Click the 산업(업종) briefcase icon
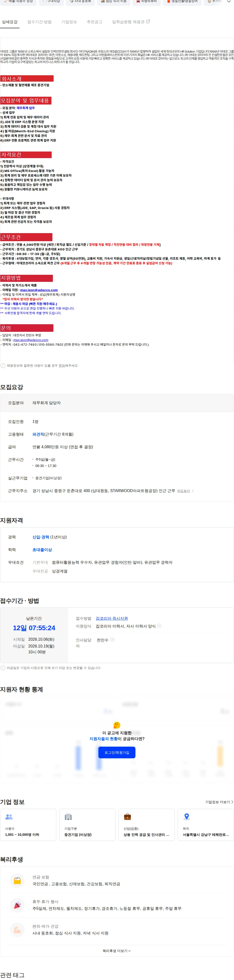Viewport: 234px width, 980px height. 127,817
